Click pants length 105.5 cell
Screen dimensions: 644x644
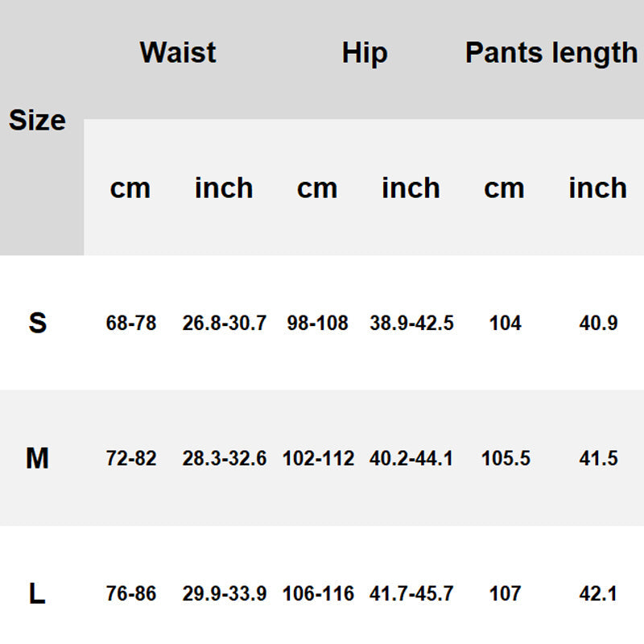[x=506, y=459]
